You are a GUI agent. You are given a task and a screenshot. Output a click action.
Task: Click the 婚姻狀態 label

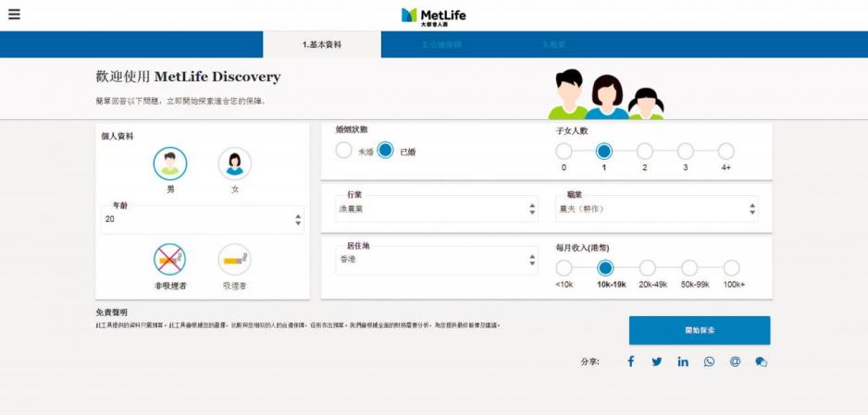coord(352,129)
